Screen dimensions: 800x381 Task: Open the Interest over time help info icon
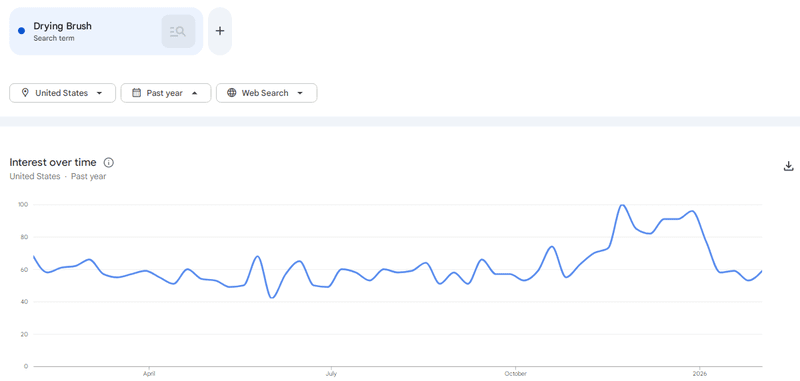[109, 163]
